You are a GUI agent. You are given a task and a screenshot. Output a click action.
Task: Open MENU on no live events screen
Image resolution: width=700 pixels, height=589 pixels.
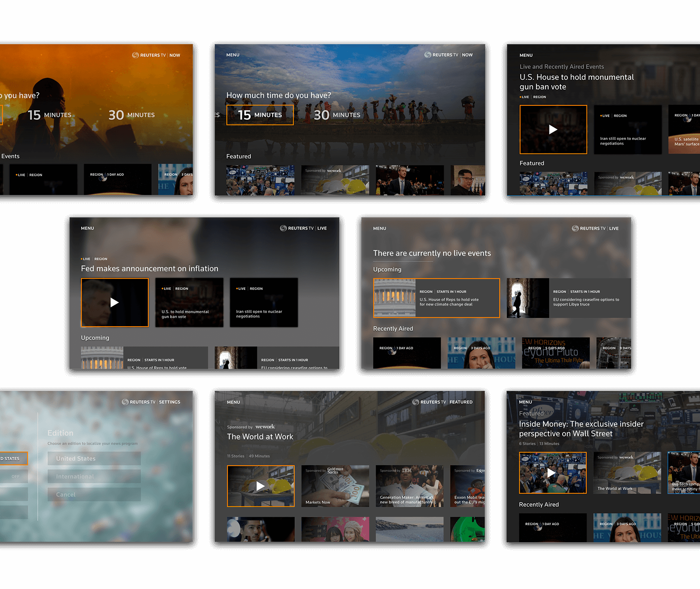(379, 229)
